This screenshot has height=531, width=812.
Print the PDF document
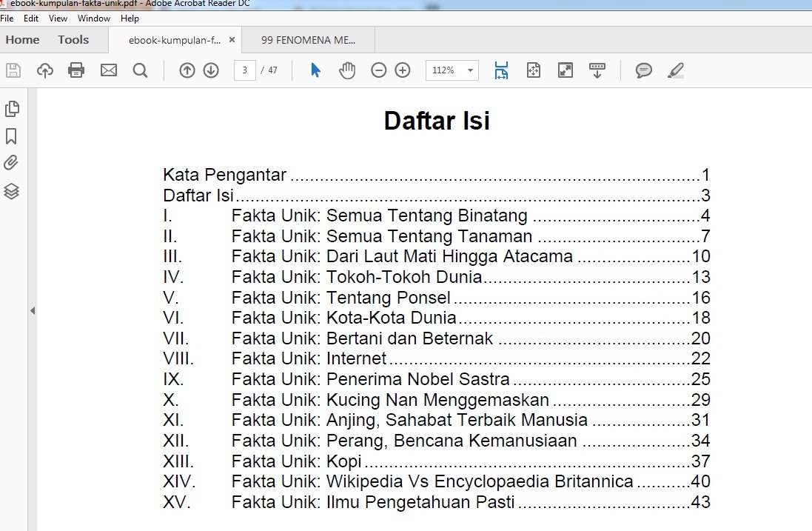pos(76,70)
